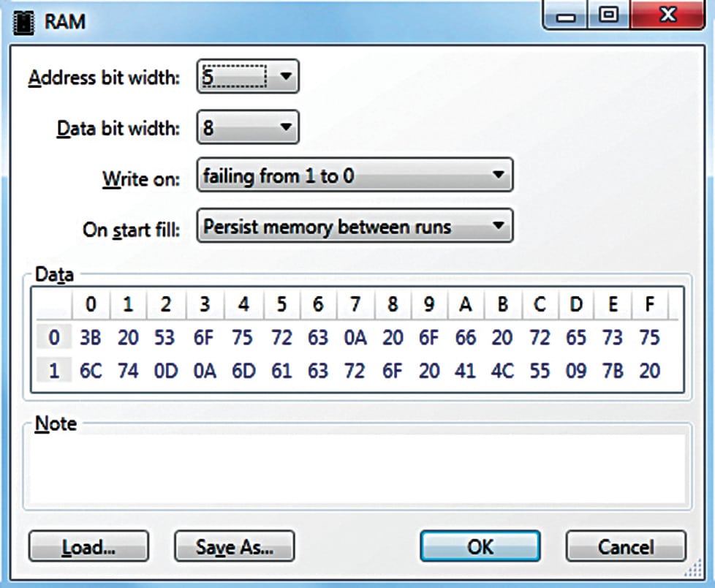The width and height of the screenshot is (715, 588).
Task: Expand the Write on dropdown
Action: (499, 176)
